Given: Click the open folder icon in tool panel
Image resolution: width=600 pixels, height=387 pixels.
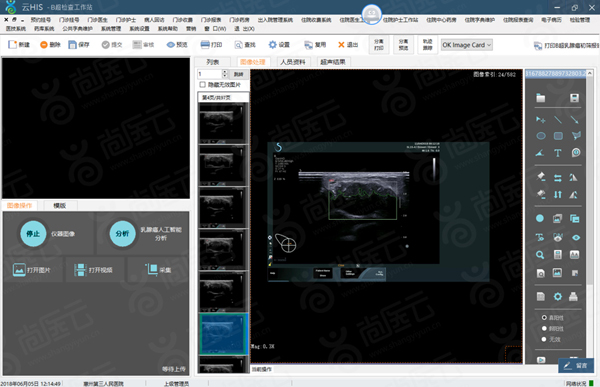Looking at the screenshot, I should click(540, 98).
